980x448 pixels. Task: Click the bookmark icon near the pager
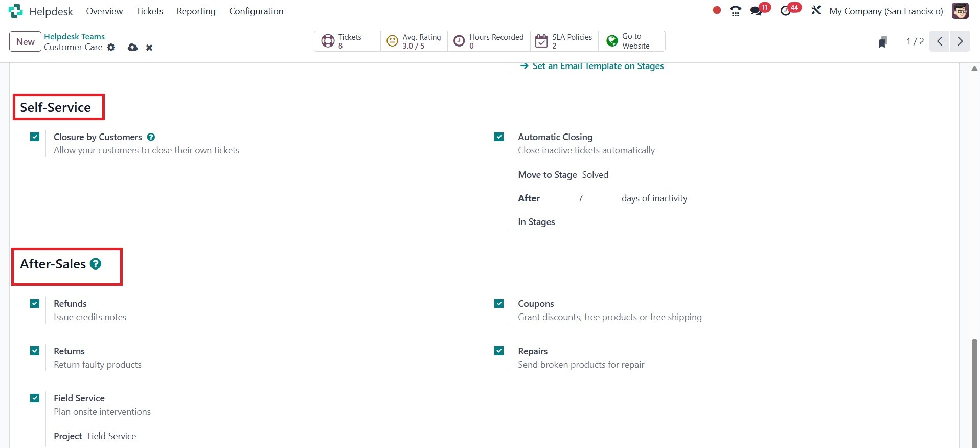[882, 42]
